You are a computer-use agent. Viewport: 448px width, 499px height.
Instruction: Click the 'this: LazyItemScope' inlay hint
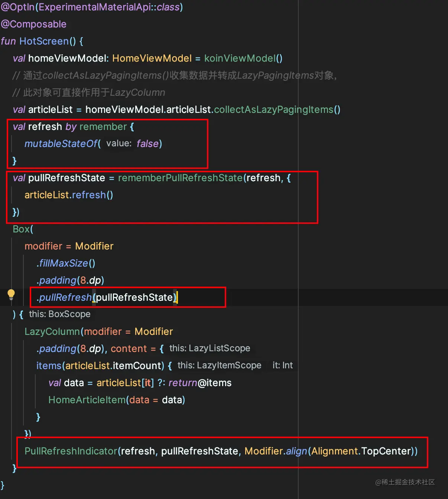pyautogui.click(x=220, y=365)
